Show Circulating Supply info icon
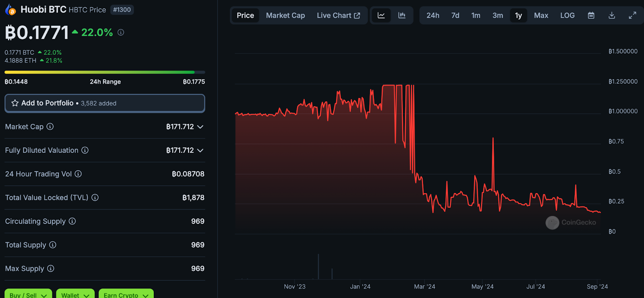The height and width of the screenshot is (298, 644). pos(72,221)
